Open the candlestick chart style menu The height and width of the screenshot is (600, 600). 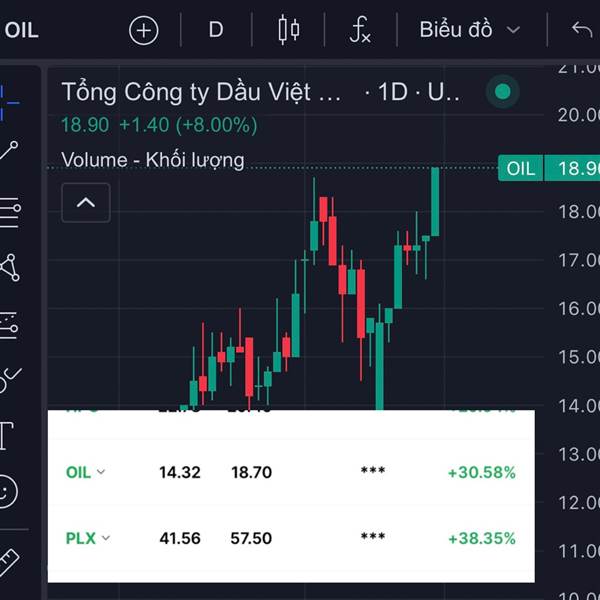click(289, 30)
